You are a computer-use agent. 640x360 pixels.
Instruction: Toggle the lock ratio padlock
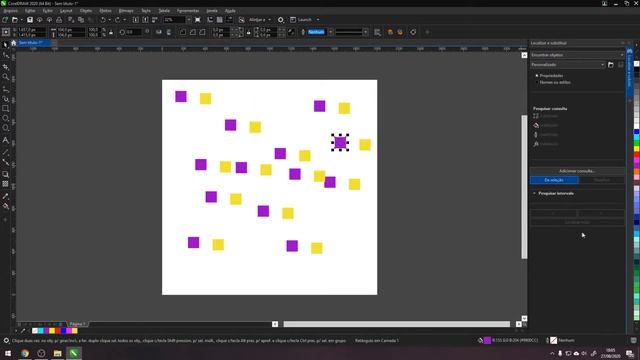(x=111, y=32)
